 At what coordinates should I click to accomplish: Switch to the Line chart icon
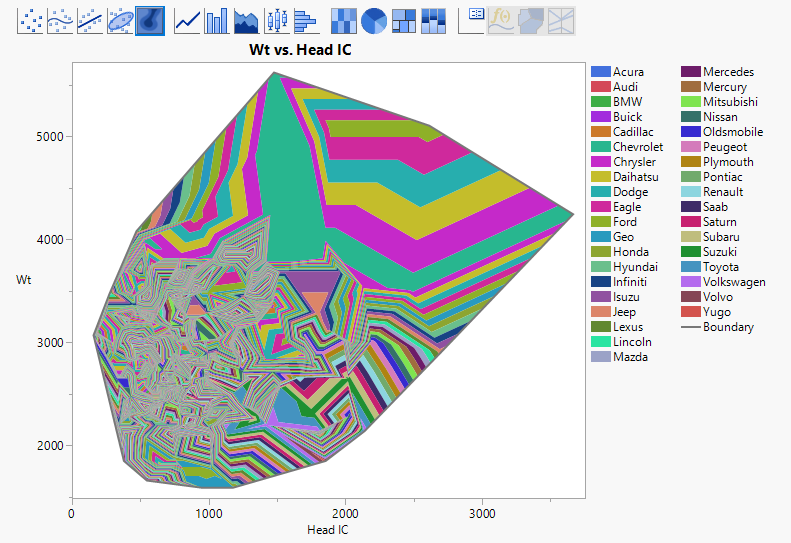pyautogui.click(x=187, y=20)
